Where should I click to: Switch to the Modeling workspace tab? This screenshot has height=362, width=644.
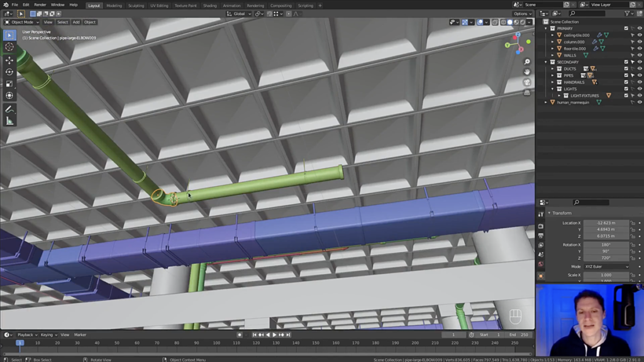(x=114, y=6)
